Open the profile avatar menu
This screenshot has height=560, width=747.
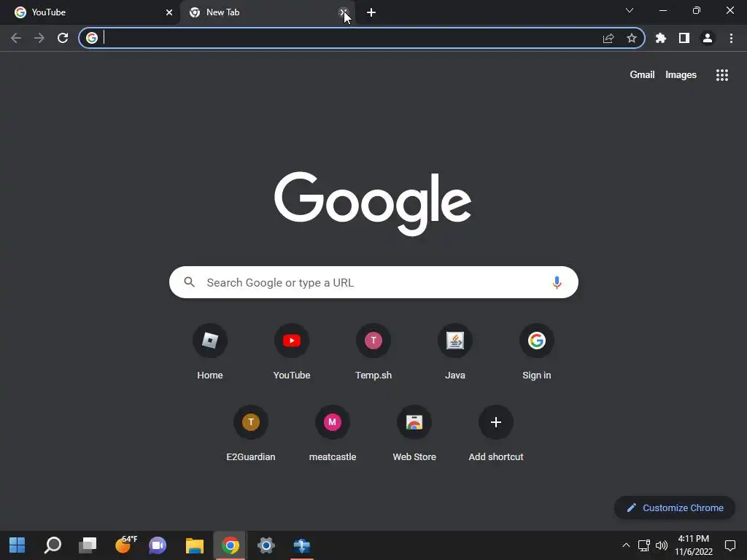pyautogui.click(x=708, y=38)
